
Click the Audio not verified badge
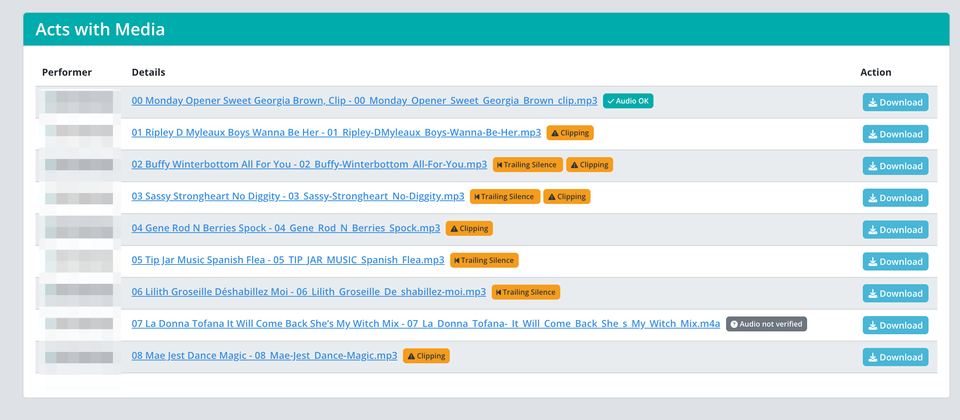pyautogui.click(x=766, y=324)
